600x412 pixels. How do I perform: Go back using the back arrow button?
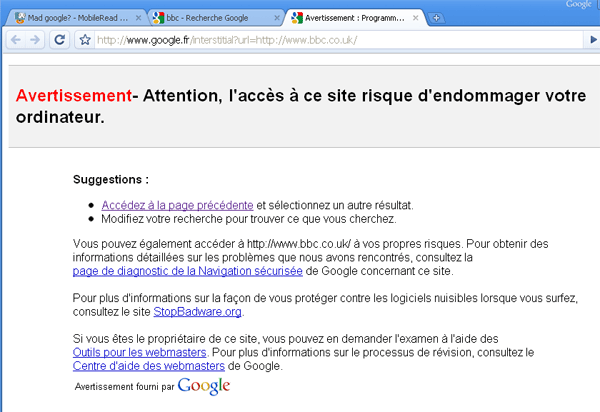click(16, 40)
